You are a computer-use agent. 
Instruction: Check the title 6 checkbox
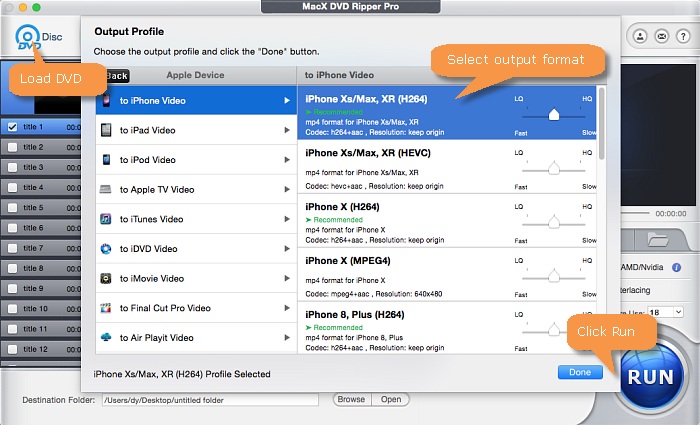[12, 228]
